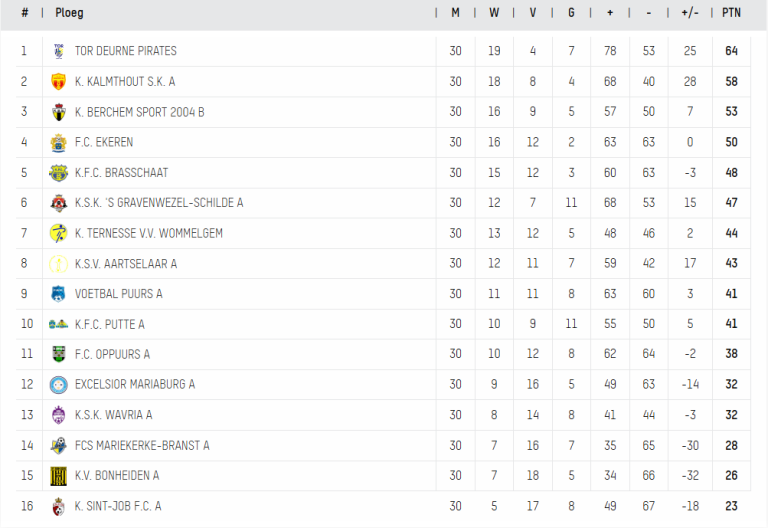
Task: Click the 's Gravenwezel-Schilde A club logo
Action: click(x=59, y=203)
